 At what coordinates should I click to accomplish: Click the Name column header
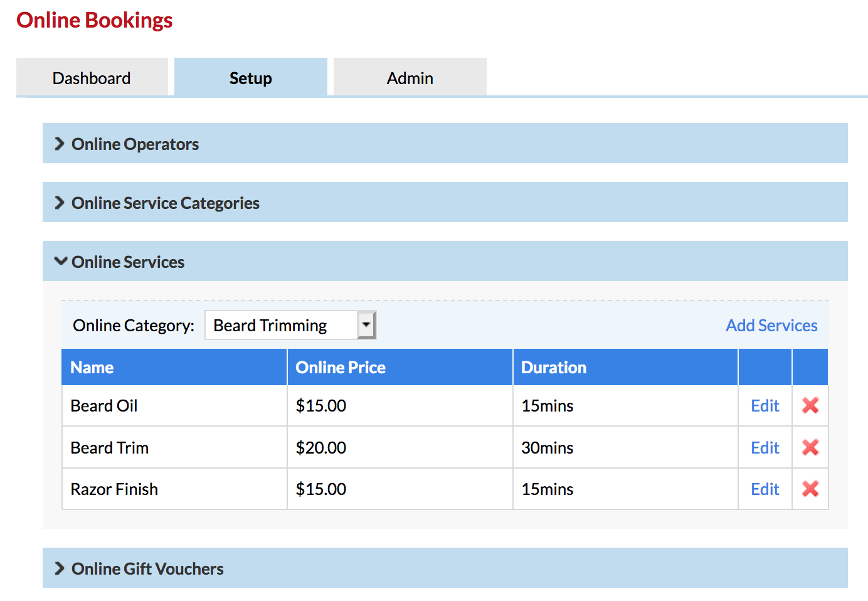click(92, 367)
